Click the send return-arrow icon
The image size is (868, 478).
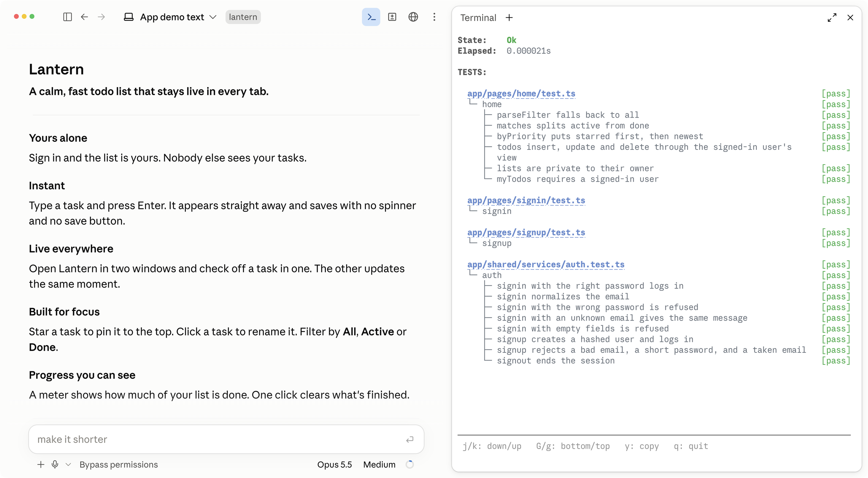coord(410,440)
